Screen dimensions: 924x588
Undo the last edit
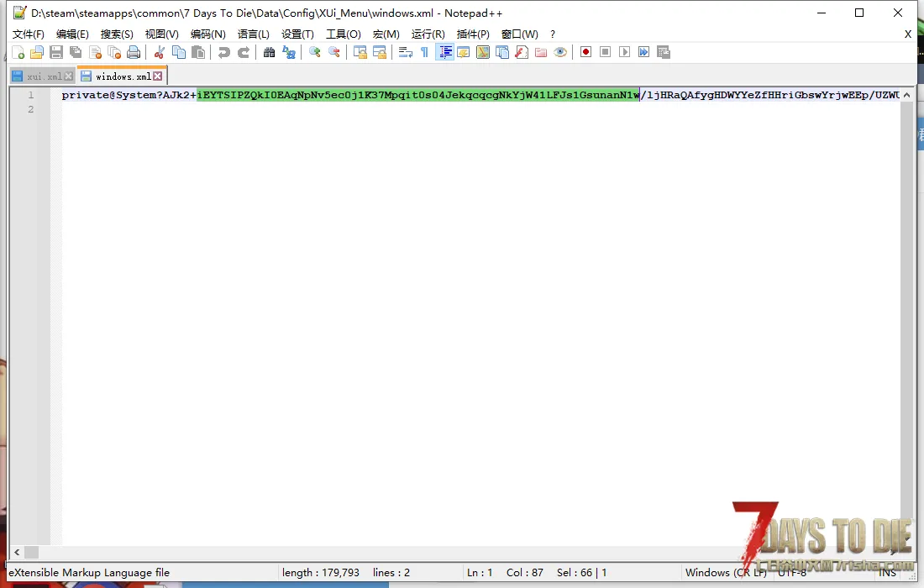(x=224, y=52)
